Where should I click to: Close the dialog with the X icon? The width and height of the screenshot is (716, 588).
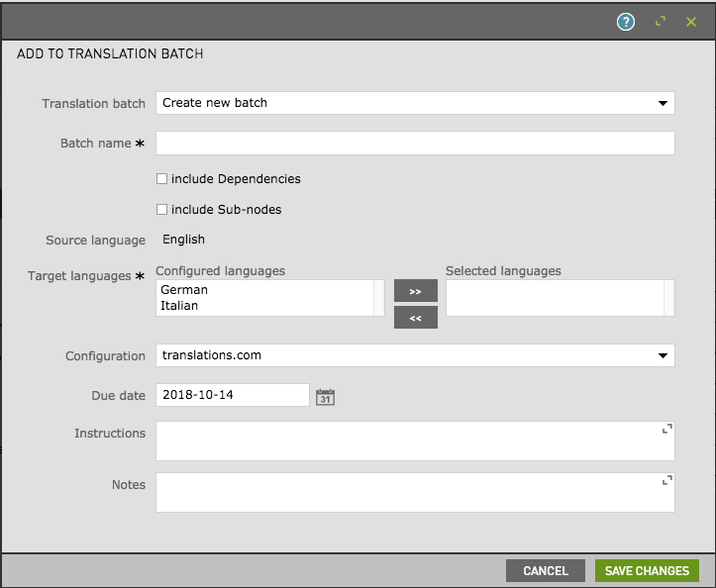(x=691, y=22)
